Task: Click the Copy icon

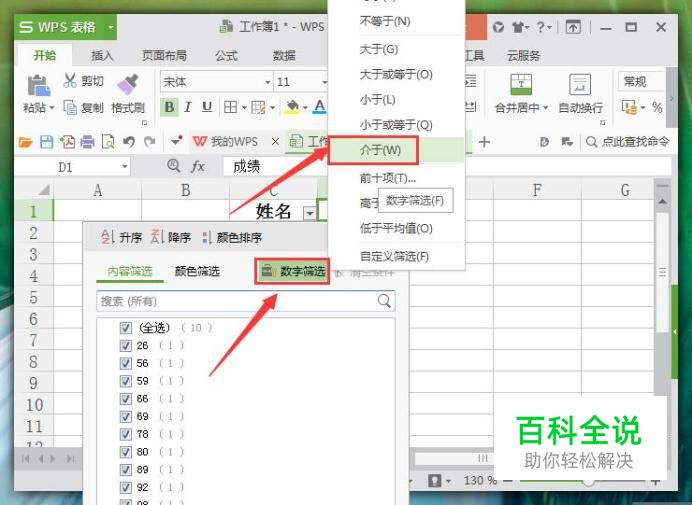Action: pyautogui.click(x=70, y=107)
